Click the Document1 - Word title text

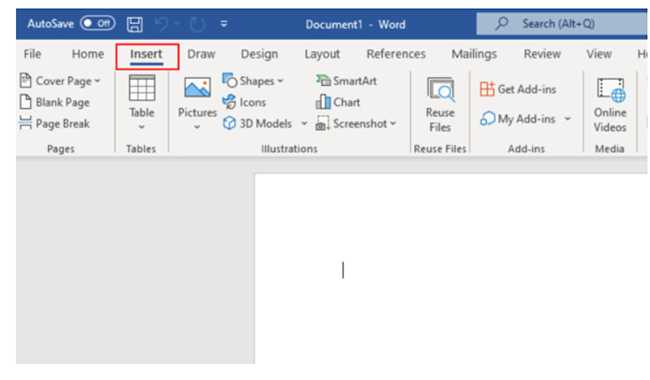pyautogui.click(x=355, y=24)
